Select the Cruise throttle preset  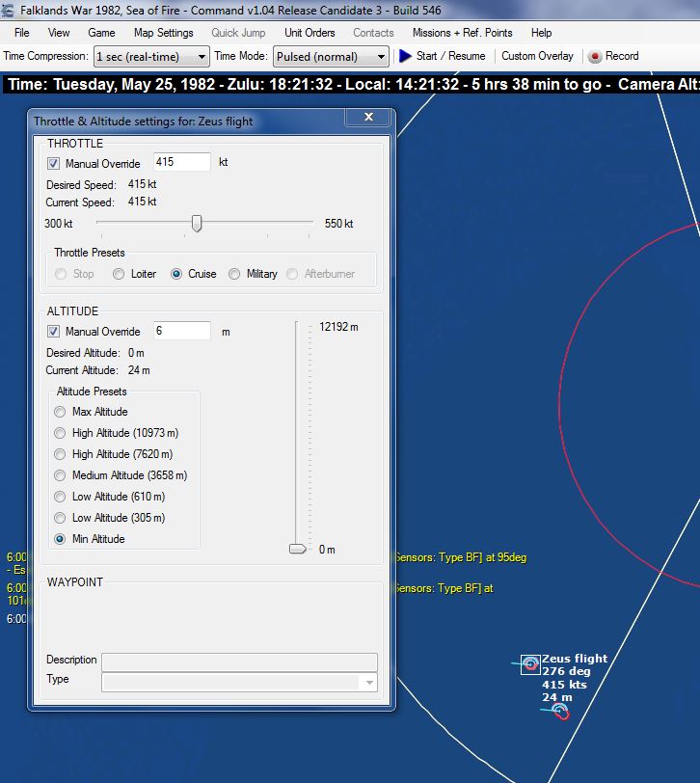[x=176, y=274]
